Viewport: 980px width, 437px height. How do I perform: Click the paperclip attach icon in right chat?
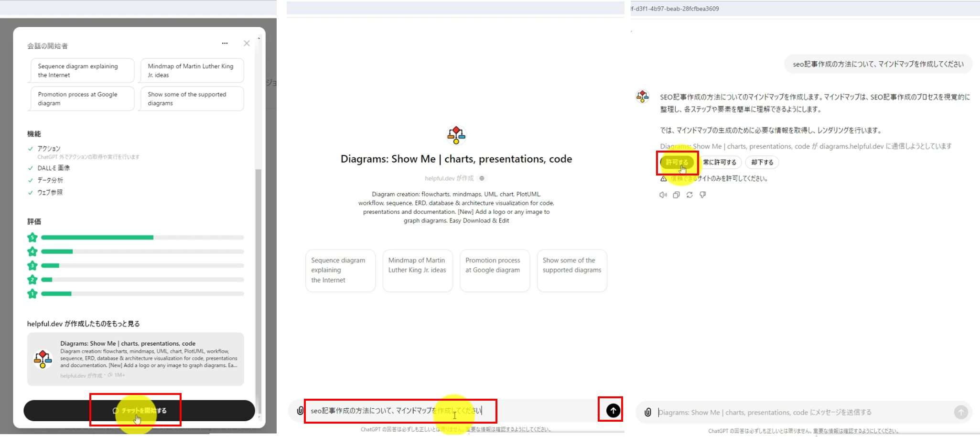click(648, 412)
